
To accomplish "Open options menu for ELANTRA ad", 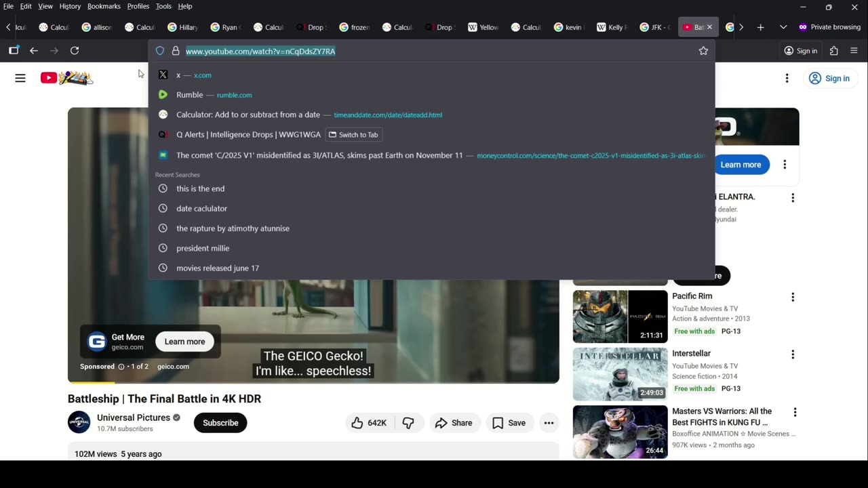I will pos(792,198).
